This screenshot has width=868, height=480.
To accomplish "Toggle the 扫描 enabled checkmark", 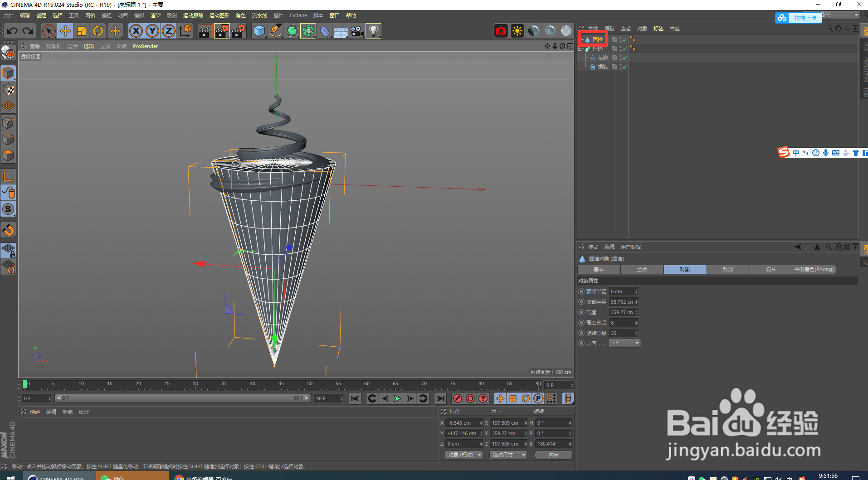I will pyautogui.click(x=625, y=48).
